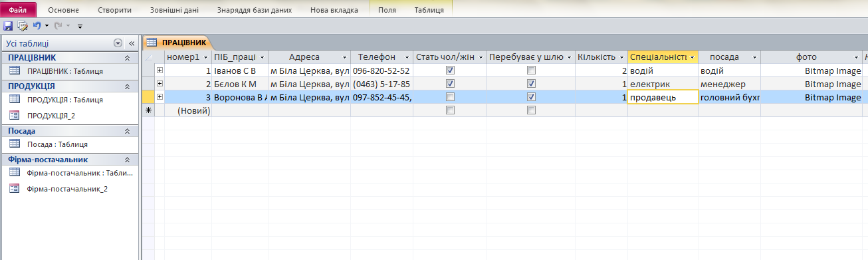Select the Нова вкладка ribbon tab
The width and height of the screenshot is (868, 260).
pyautogui.click(x=334, y=11)
